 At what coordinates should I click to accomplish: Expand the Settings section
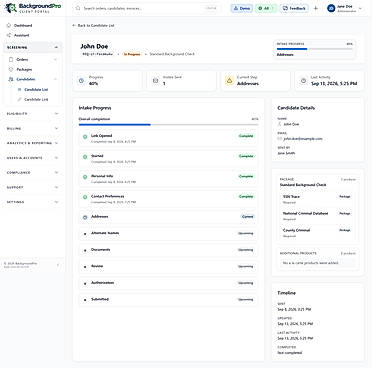pos(33,202)
